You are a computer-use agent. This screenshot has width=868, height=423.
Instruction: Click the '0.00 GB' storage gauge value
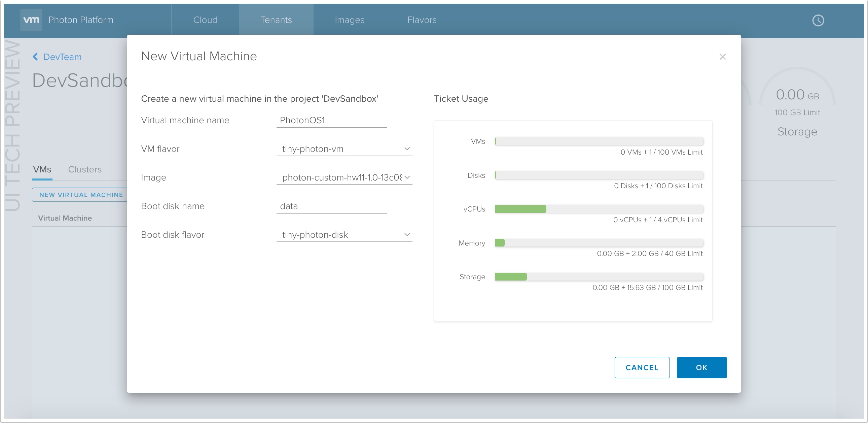[797, 95]
